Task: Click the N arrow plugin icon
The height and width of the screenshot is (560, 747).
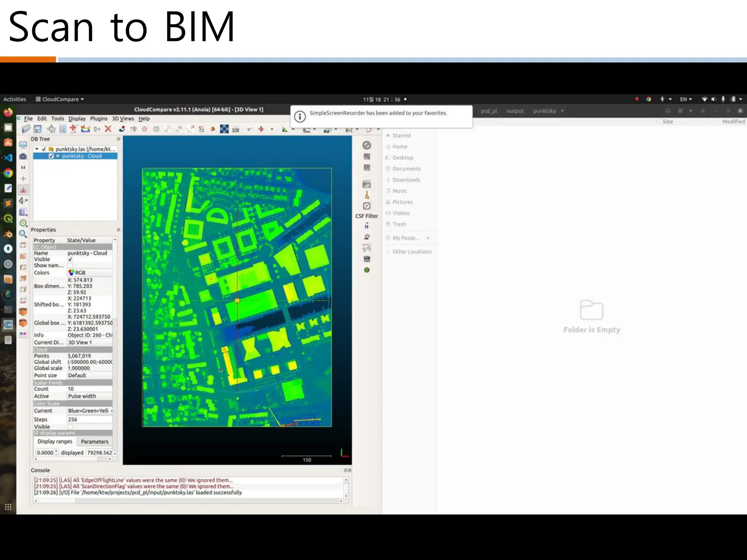Action: [367, 226]
